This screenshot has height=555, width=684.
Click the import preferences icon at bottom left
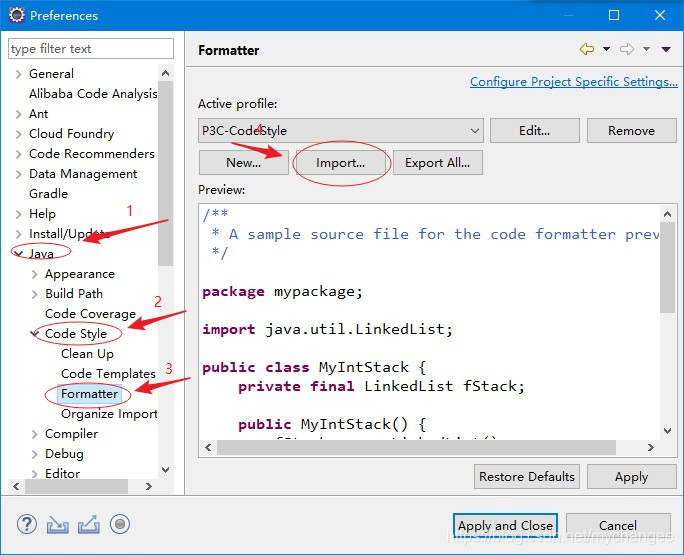coord(58,524)
